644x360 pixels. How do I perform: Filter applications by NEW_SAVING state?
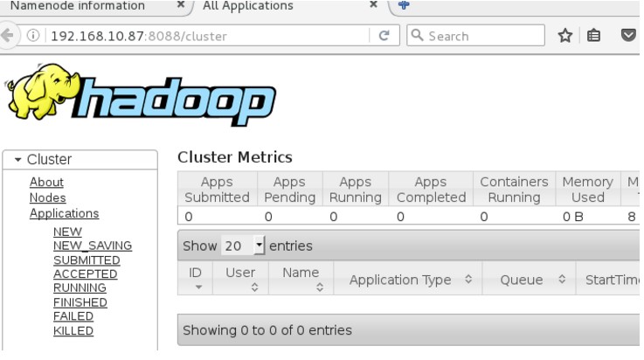(93, 246)
